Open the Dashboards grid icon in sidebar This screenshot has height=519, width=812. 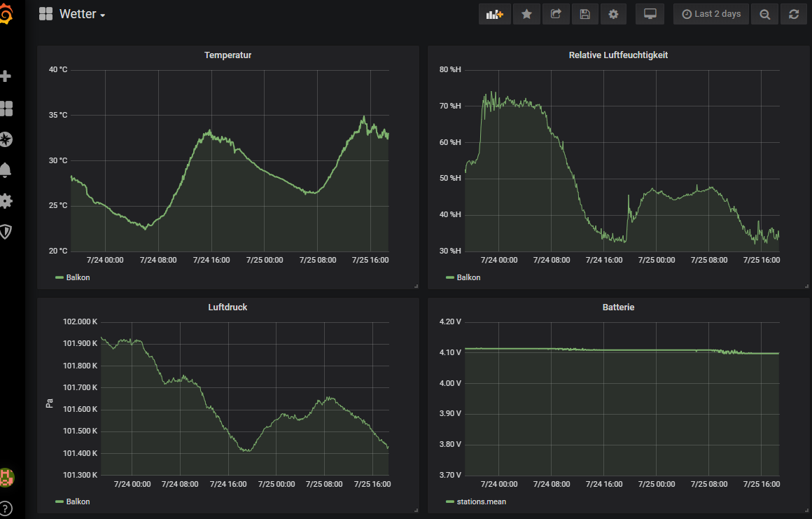click(x=6, y=109)
